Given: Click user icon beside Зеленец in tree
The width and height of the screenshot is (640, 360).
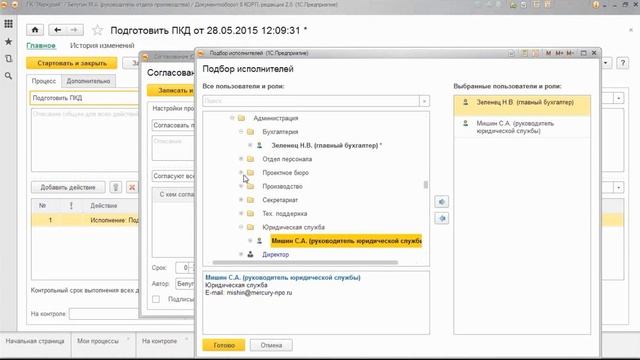Looking at the screenshot, I should (x=260, y=145).
